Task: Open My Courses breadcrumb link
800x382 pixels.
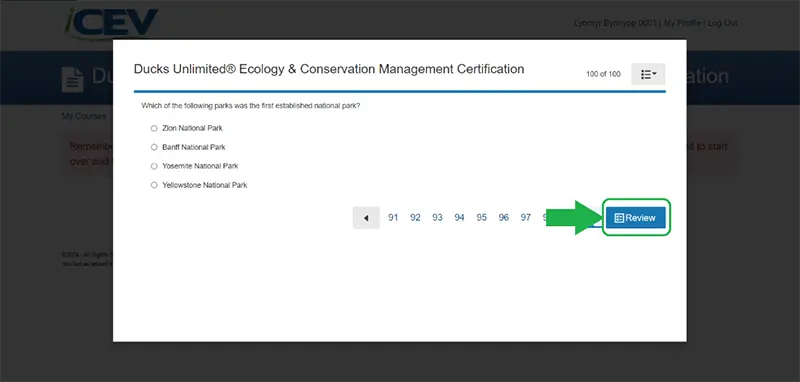Action: pyautogui.click(x=84, y=116)
